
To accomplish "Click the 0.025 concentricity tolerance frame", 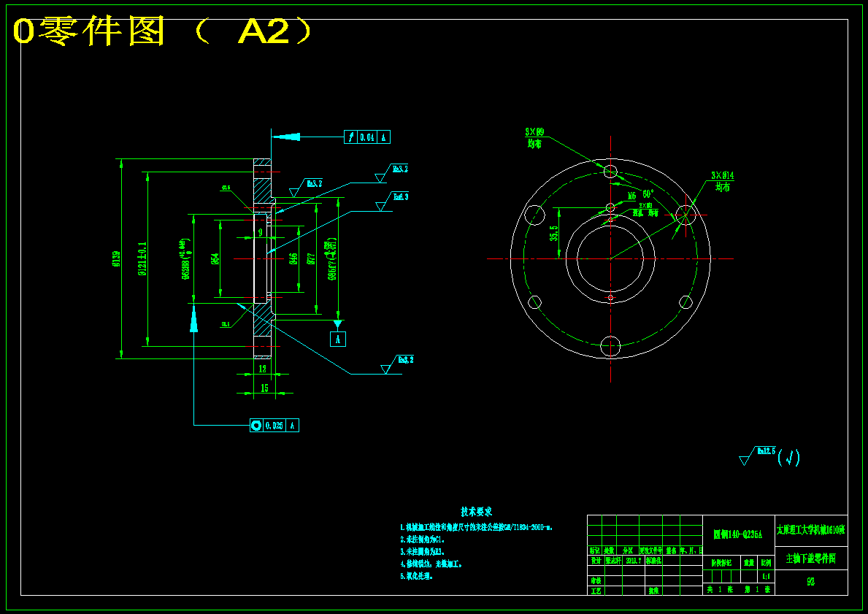I will click(x=274, y=425).
